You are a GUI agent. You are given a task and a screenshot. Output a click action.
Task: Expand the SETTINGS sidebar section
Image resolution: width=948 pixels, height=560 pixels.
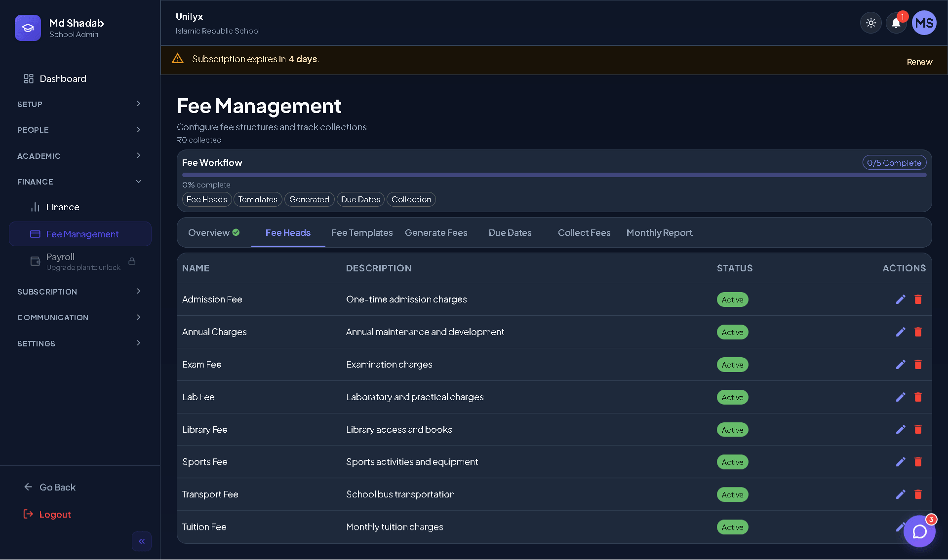tap(80, 343)
